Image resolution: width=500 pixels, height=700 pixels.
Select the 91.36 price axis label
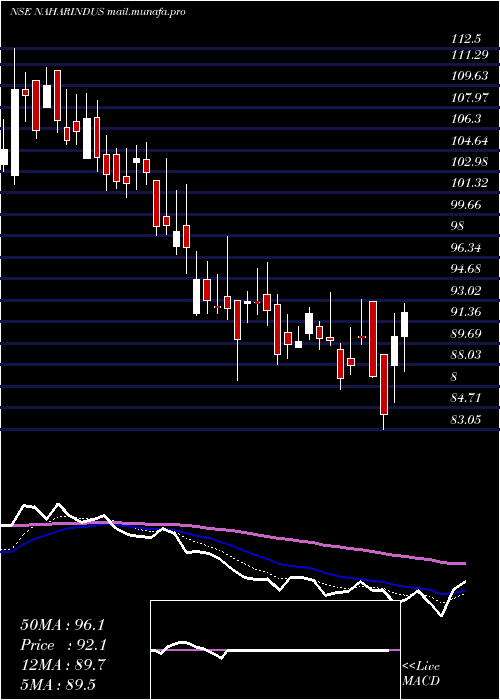(x=467, y=312)
